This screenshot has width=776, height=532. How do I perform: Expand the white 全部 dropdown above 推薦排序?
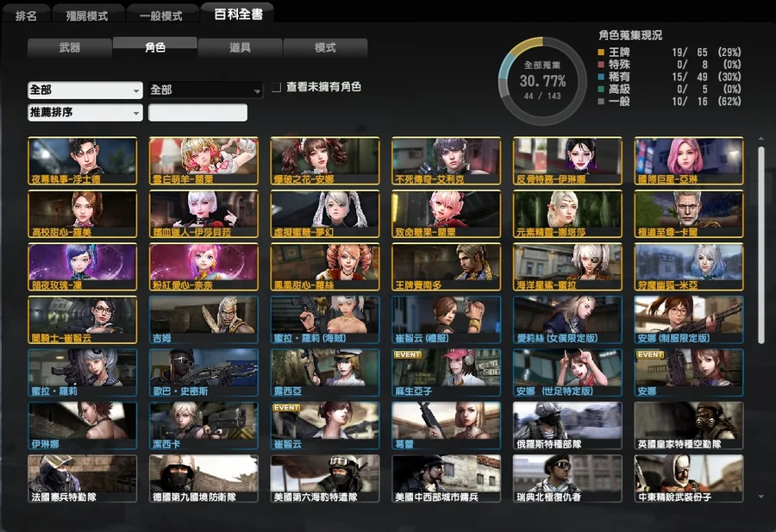click(85, 90)
